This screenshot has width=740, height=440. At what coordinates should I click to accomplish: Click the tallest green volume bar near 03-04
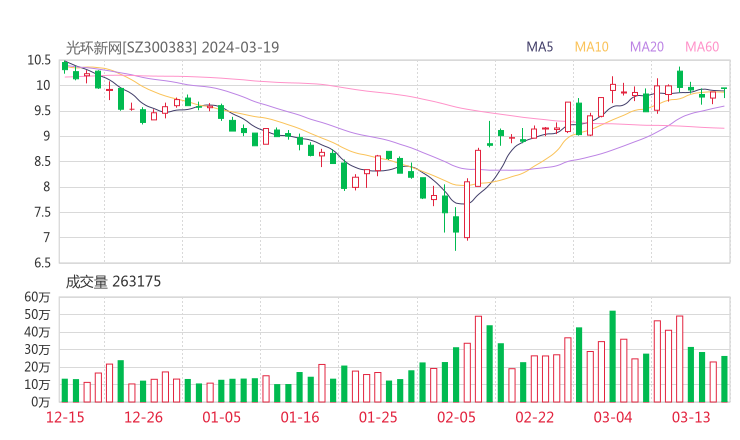coord(613,356)
